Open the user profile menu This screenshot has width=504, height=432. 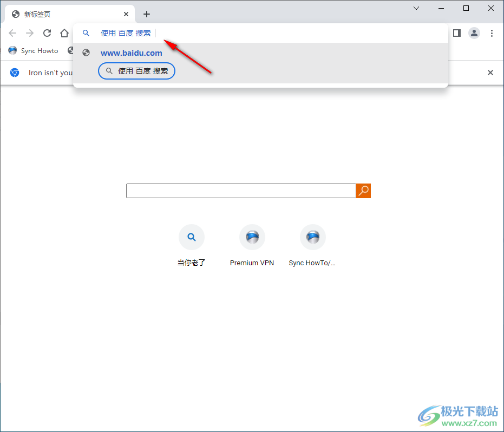click(474, 33)
